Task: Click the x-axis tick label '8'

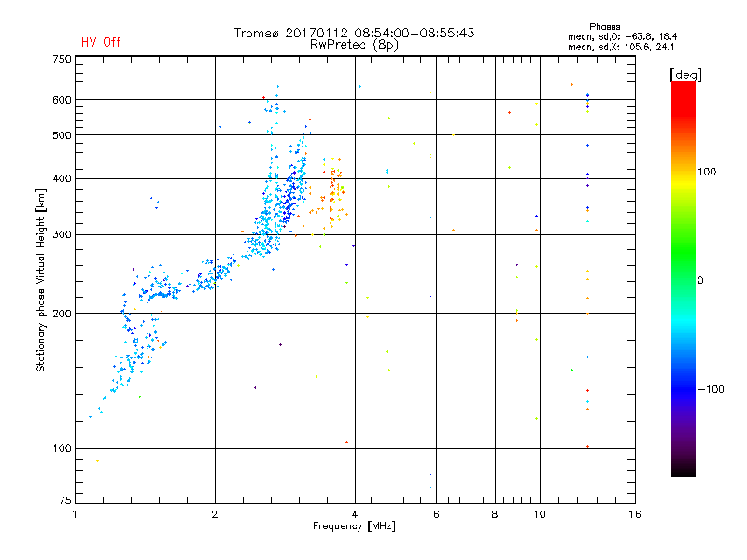Action: tap(495, 514)
